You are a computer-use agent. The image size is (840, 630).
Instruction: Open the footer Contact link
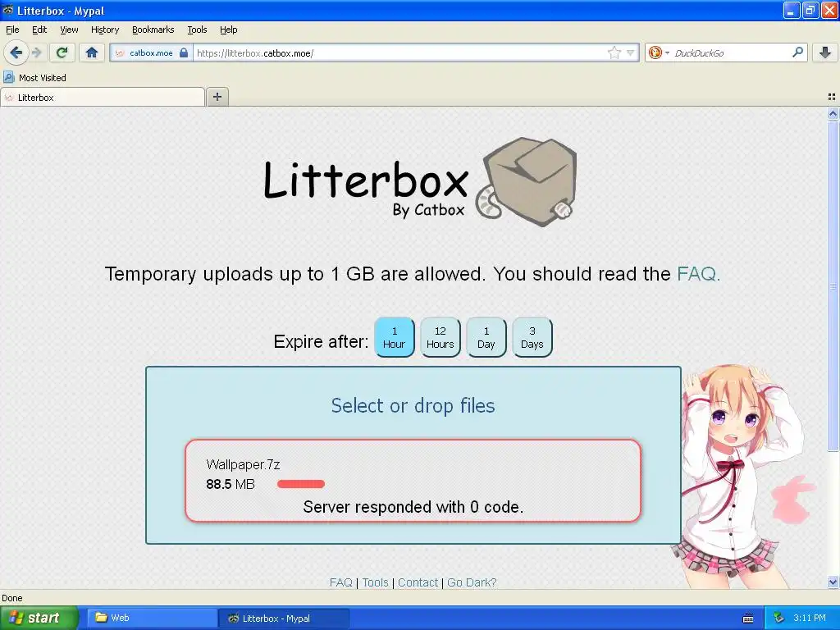tap(418, 582)
